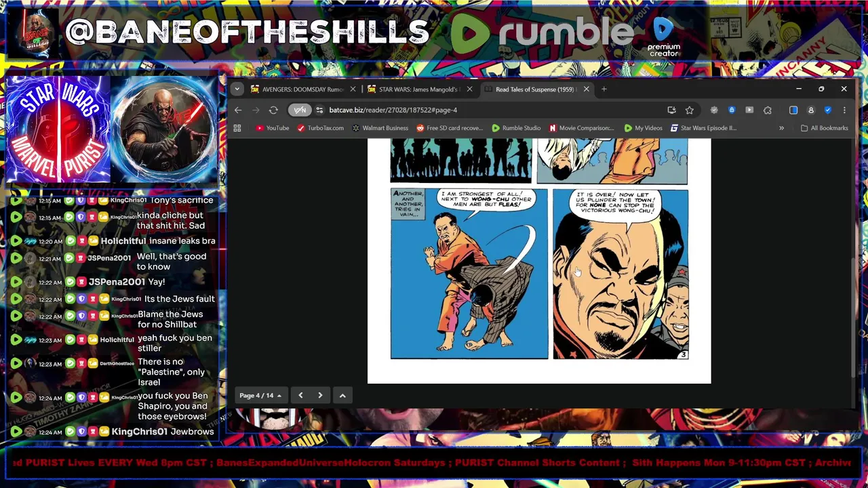
Task: Open the Free SD card recovery bookmark
Action: (450, 128)
